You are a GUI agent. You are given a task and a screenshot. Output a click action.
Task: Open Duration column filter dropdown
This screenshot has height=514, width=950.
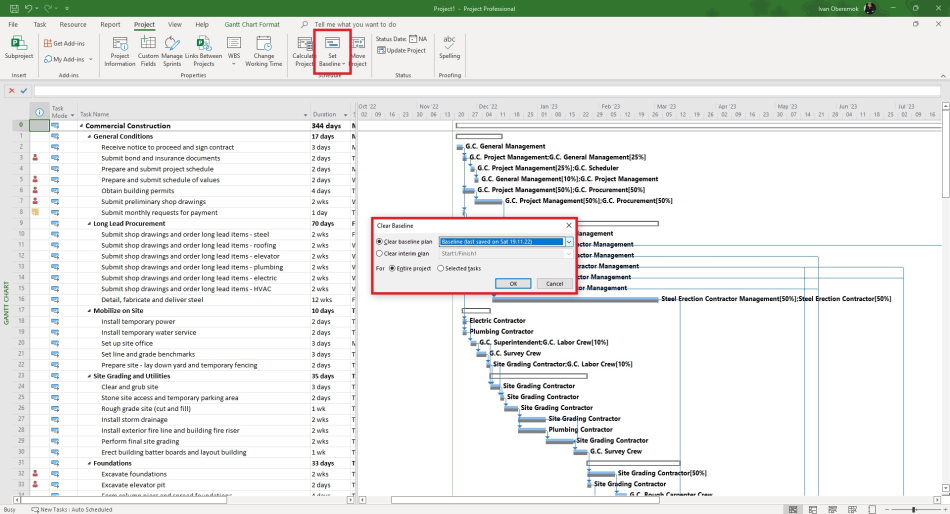[x=345, y=115]
